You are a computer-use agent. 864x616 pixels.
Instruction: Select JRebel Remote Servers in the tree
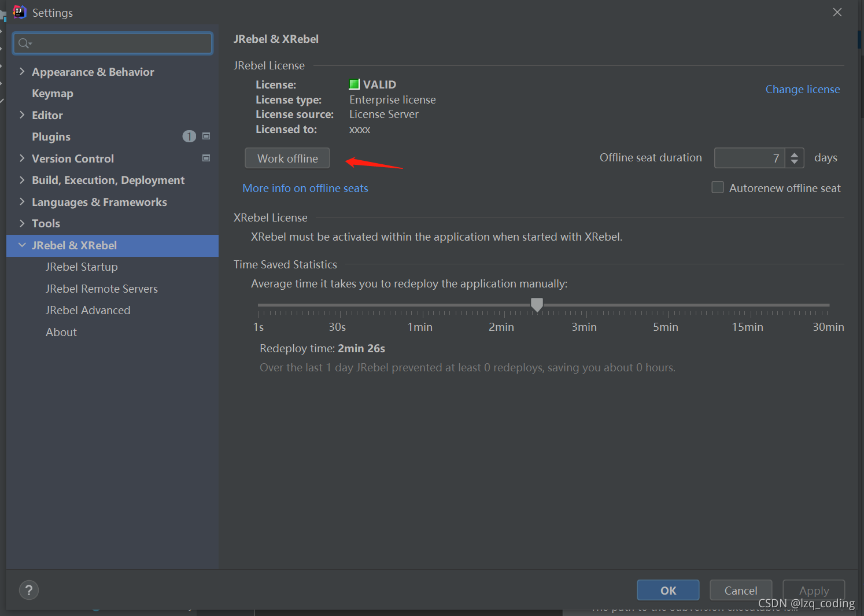pyautogui.click(x=102, y=289)
